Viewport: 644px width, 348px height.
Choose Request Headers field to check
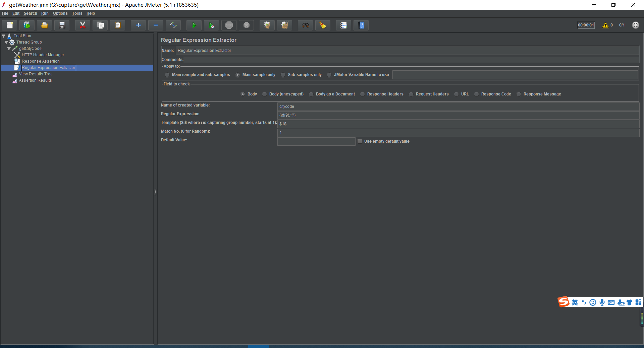click(429, 94)
